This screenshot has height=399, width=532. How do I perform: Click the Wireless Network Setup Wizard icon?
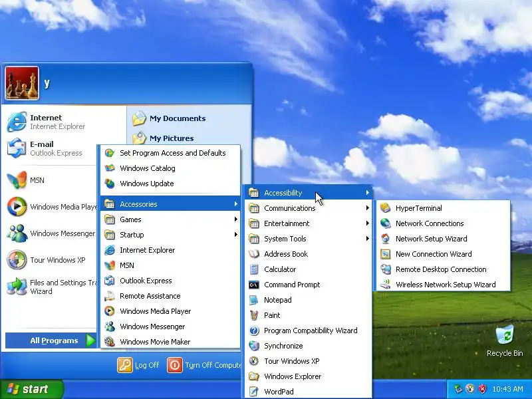[385, 285]
